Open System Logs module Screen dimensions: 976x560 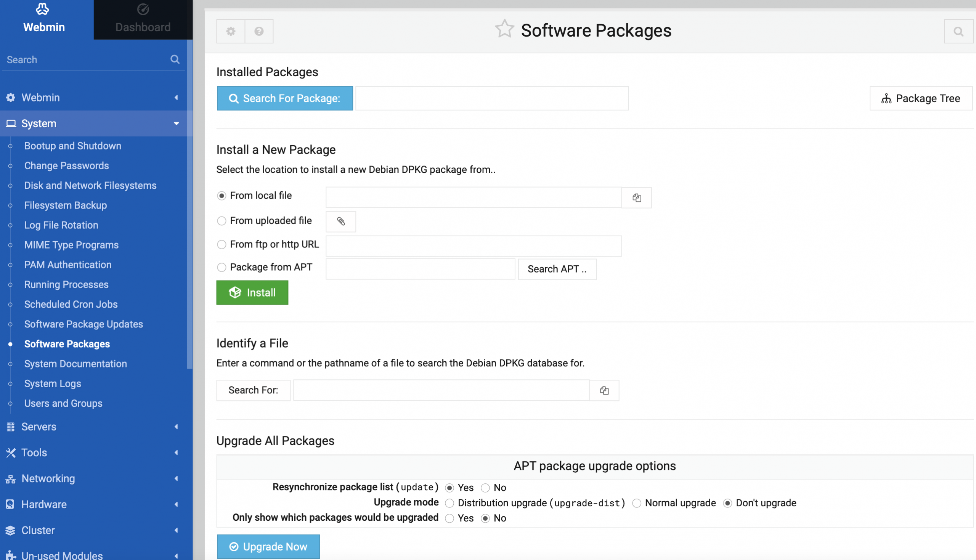click(53, 384)
